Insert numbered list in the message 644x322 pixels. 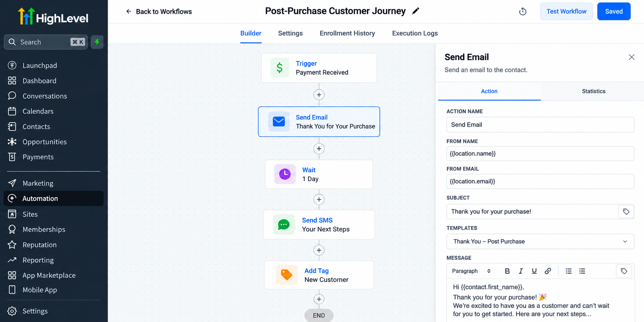(x=582, y=271)
